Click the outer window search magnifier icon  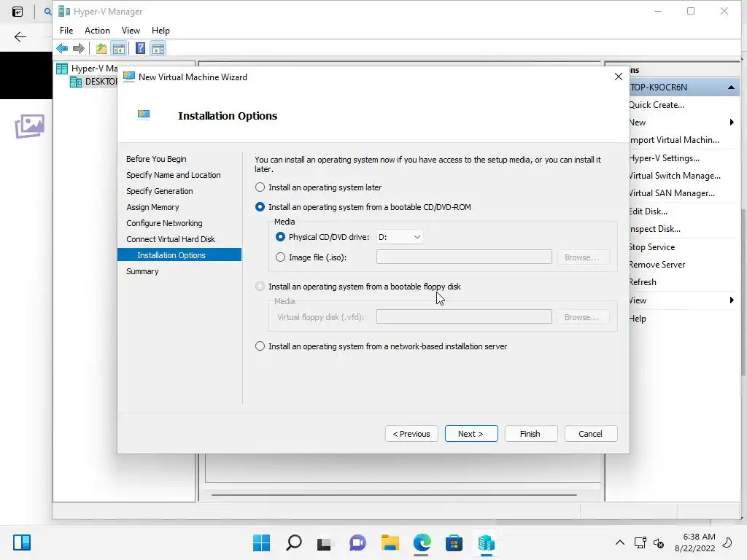(47, 12)
